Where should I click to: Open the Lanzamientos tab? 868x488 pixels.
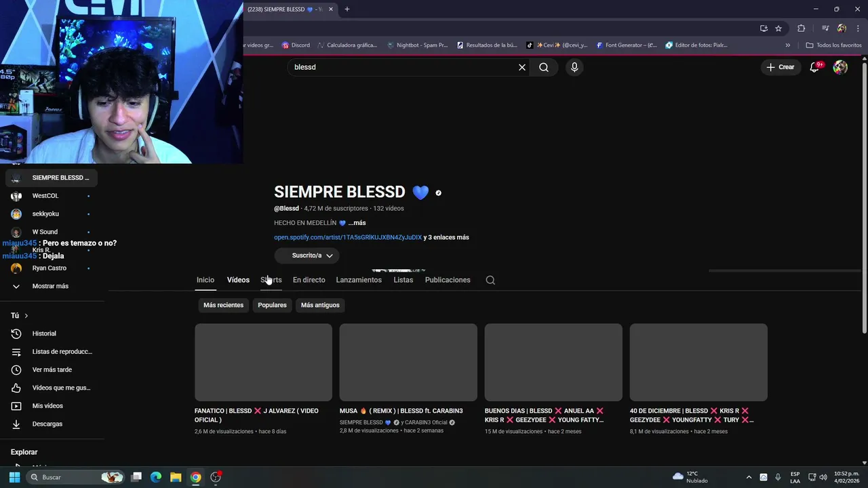(359, 280)
